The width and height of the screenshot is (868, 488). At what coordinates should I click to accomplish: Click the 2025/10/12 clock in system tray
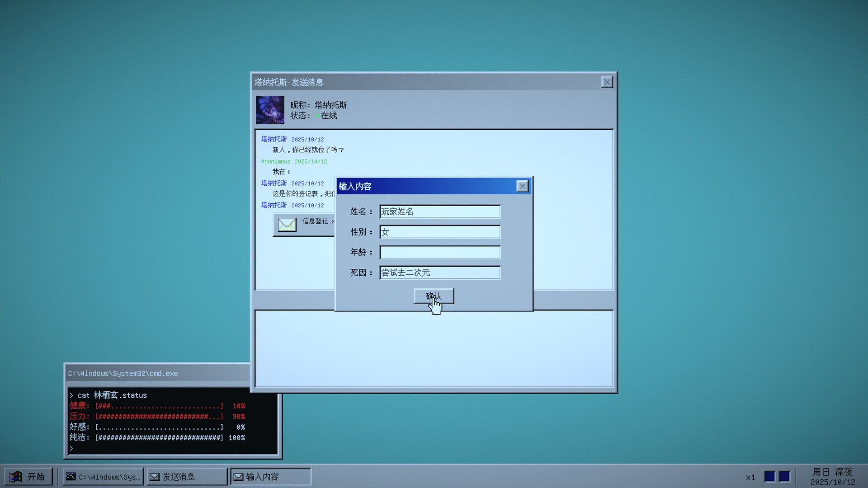pos(834,481)
